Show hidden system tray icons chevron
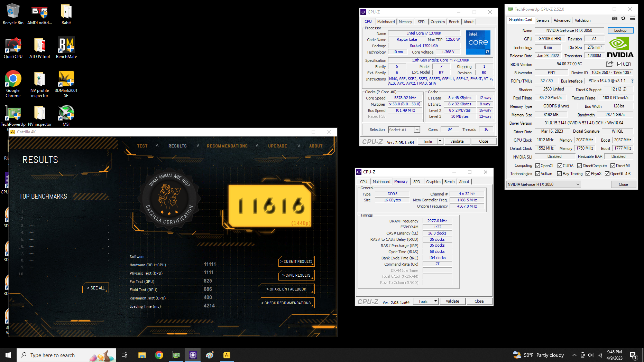The height and width of the screenshot is (362, 644). tap(574, 355)
